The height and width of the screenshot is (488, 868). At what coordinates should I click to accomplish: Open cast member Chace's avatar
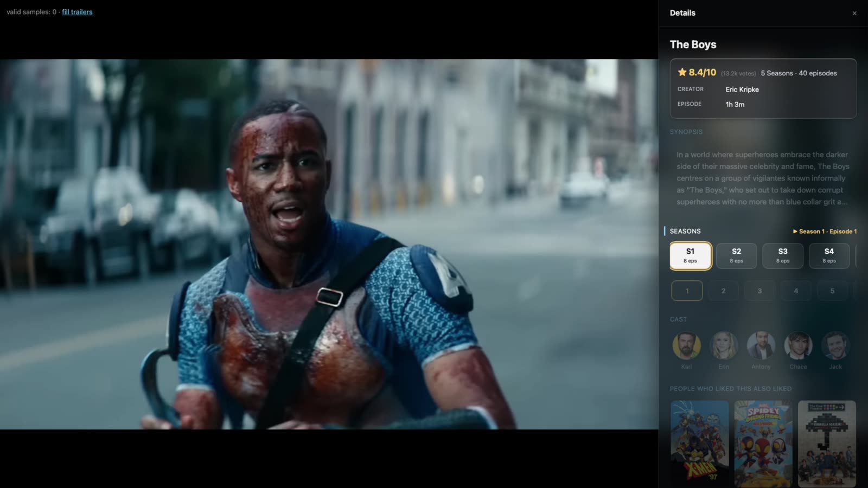[798, 345]
